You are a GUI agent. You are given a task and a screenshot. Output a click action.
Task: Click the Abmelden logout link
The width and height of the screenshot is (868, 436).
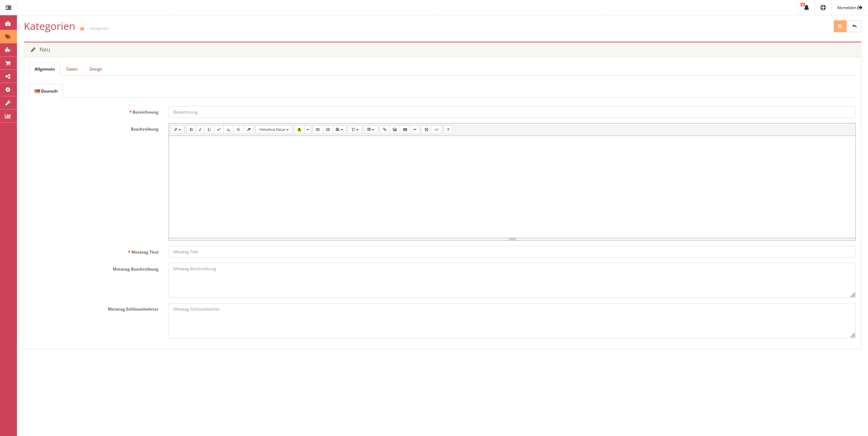(849, 7)
